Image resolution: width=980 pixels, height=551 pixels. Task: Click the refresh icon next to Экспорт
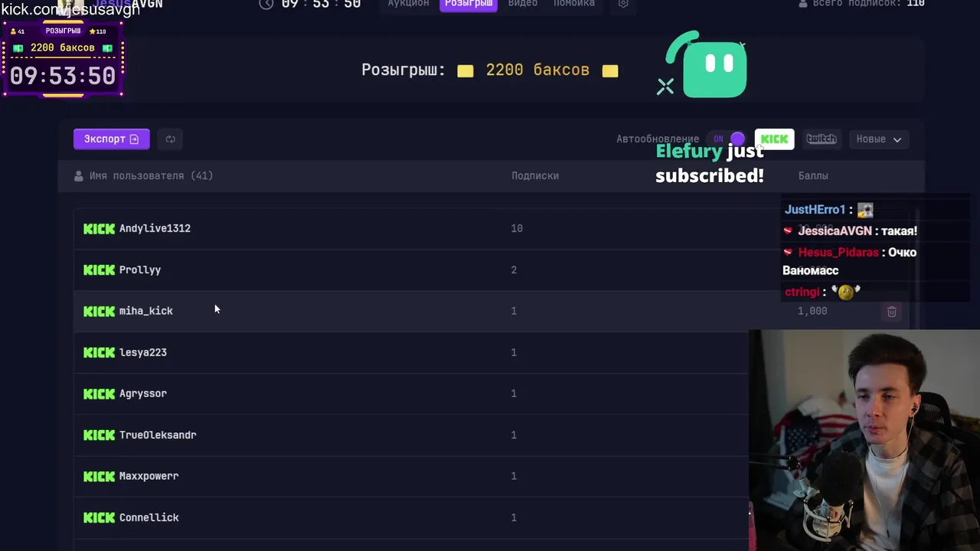point(170,139)
